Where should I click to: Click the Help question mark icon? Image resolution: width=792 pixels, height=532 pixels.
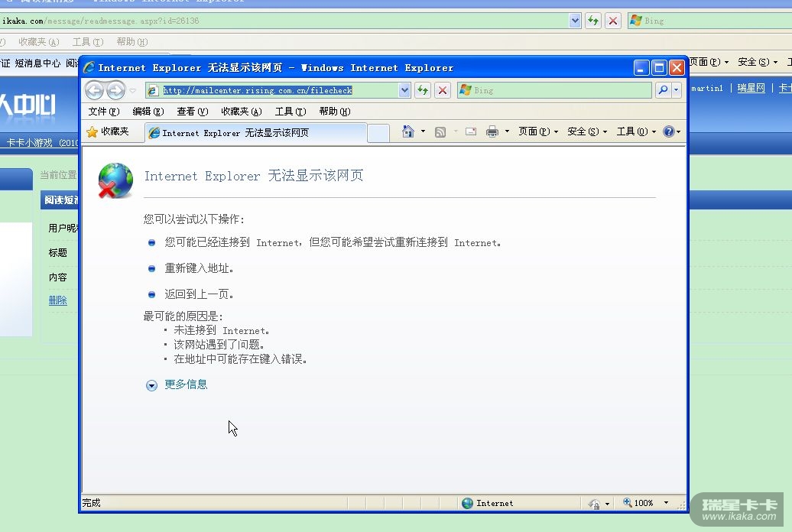[669, 132]
